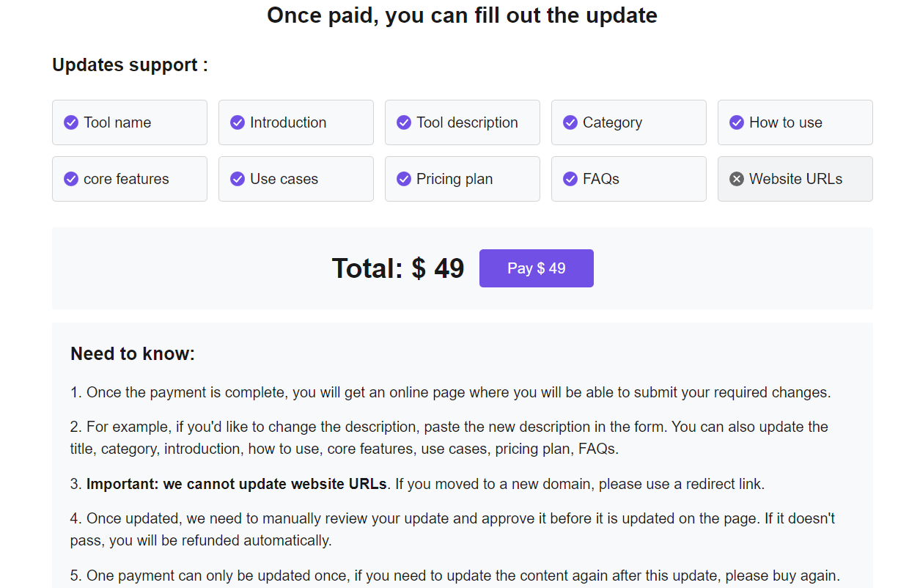Click the checkmark icon on Tool name
909x588 pixels.
[x=70, y=122]
